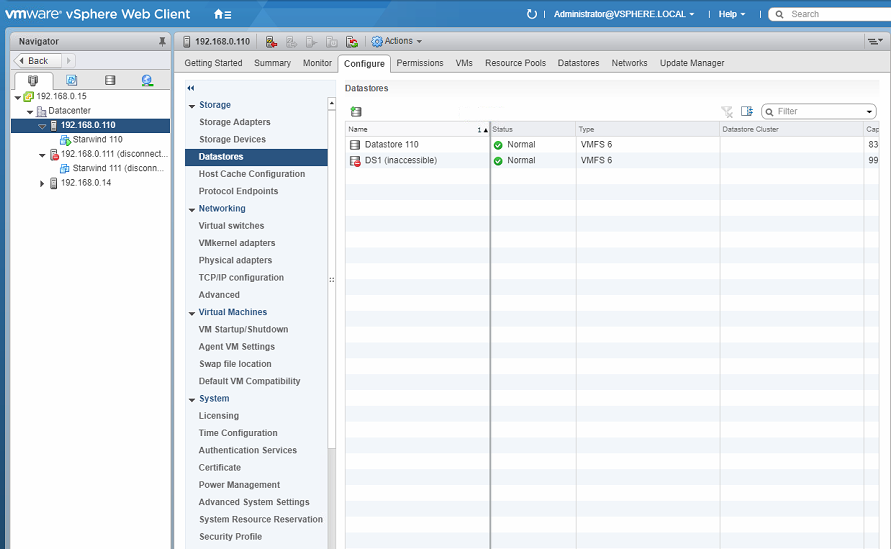Collapse the System section
This screenshot has height=549, width=891.
[192, 400]
